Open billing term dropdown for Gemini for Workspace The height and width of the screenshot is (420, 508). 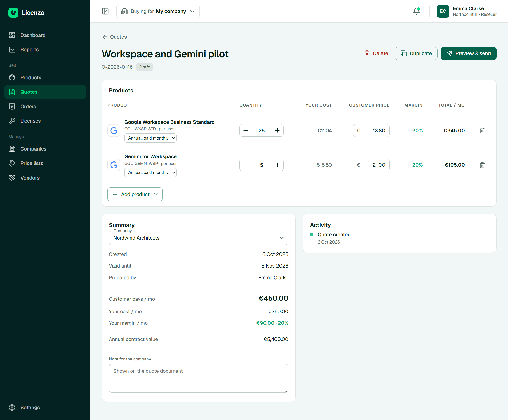(150, 172)
